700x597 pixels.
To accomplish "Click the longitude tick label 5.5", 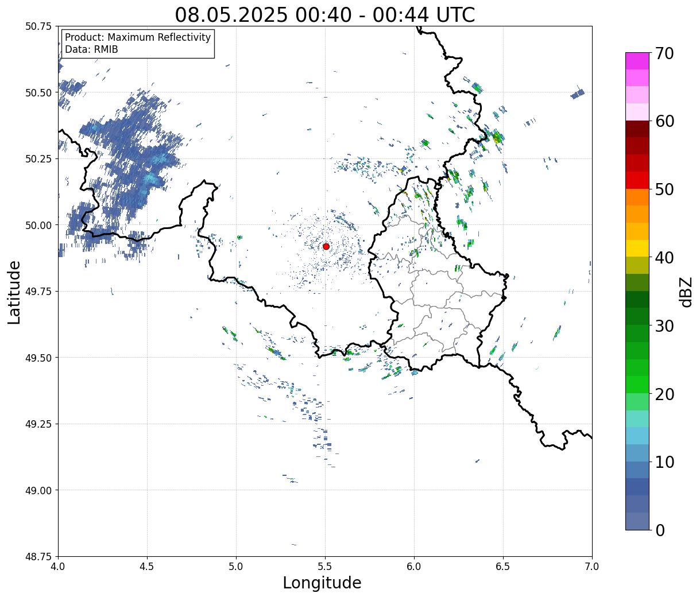I will click(x=325, y=566).
